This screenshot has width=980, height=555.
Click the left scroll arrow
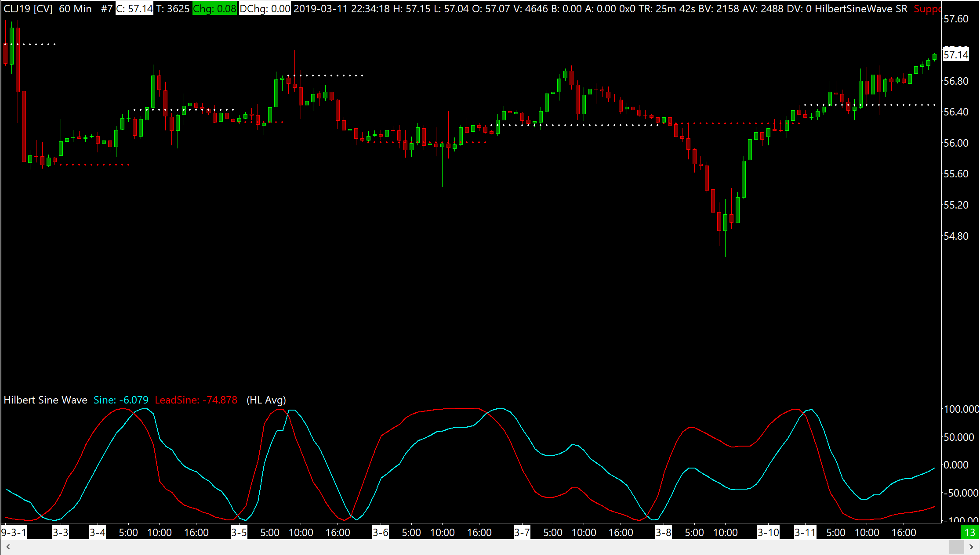8,547
